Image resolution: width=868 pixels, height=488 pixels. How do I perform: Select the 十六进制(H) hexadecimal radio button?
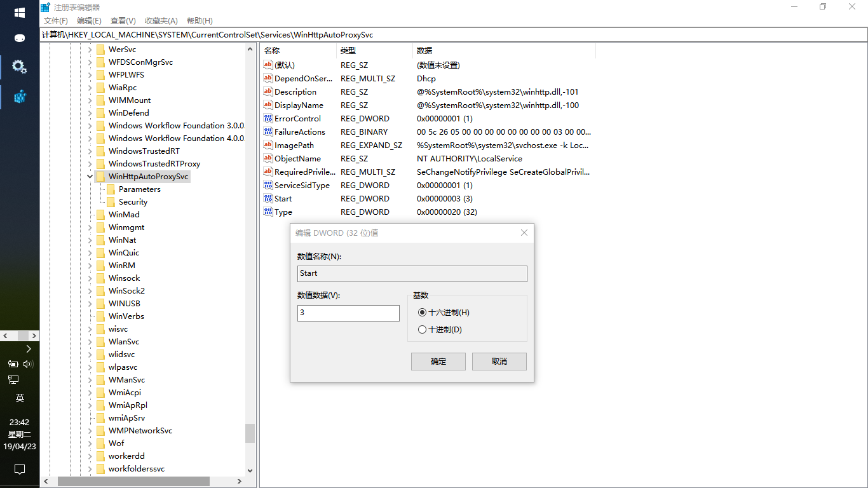click(423, 313)
